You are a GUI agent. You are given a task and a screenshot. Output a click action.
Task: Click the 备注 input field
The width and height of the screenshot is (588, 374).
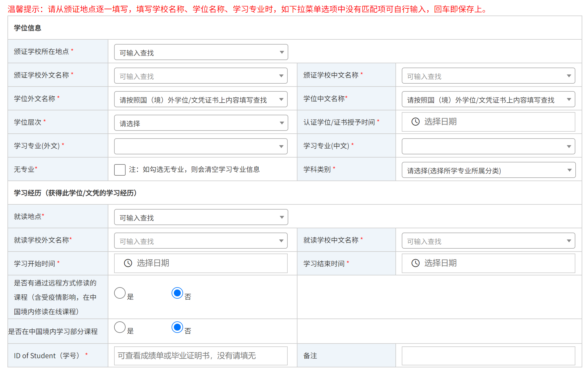click(x=489, y=356)
